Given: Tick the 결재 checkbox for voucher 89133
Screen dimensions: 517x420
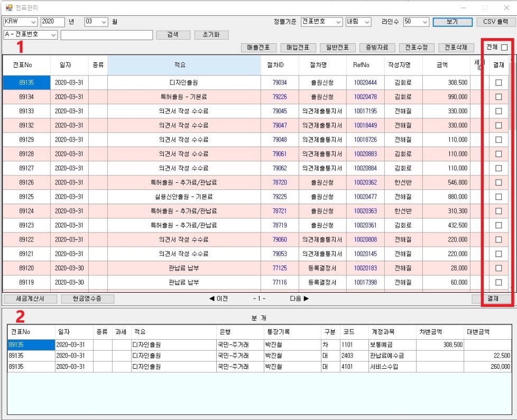Looking at the screenshot, I should tap(498, 111).
